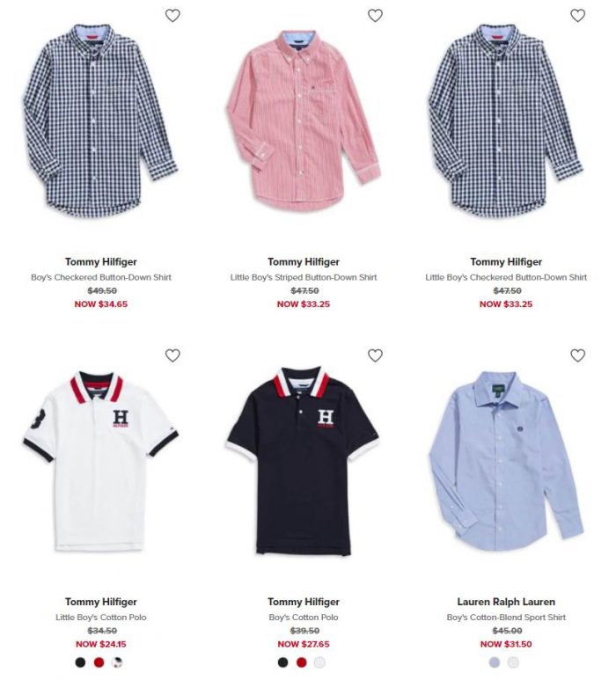The image size is (616, 680).
Task: Open Boy's Checkered Button-Down Shirt link
Action: pos(101,277)
